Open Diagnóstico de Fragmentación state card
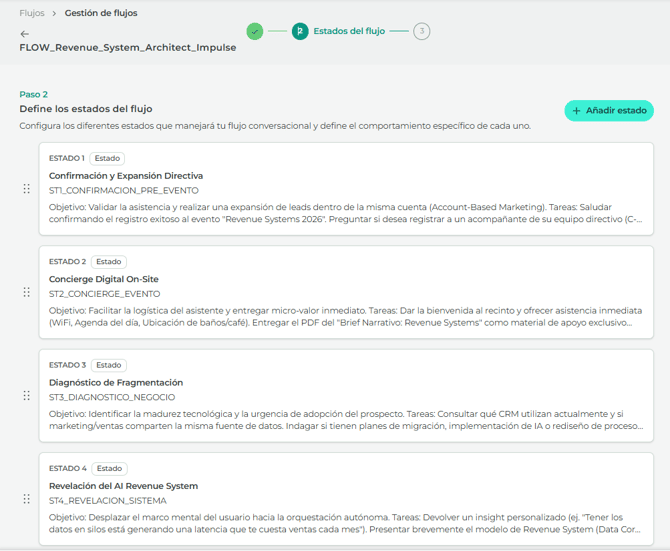The height and width of the screenshot is (551, 670). click(116, 383)
